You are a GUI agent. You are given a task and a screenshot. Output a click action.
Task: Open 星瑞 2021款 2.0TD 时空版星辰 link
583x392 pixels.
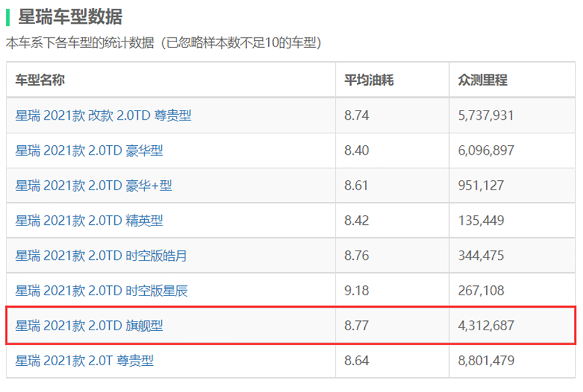101,291
